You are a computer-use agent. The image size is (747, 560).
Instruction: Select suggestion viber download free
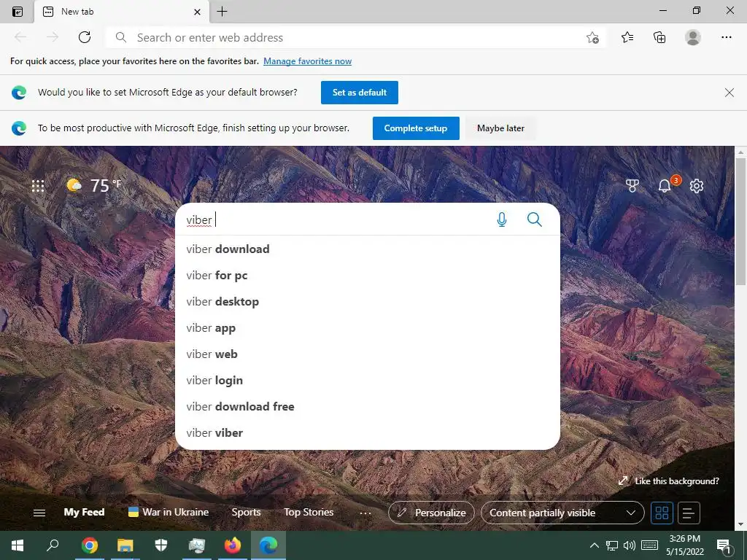368,406
